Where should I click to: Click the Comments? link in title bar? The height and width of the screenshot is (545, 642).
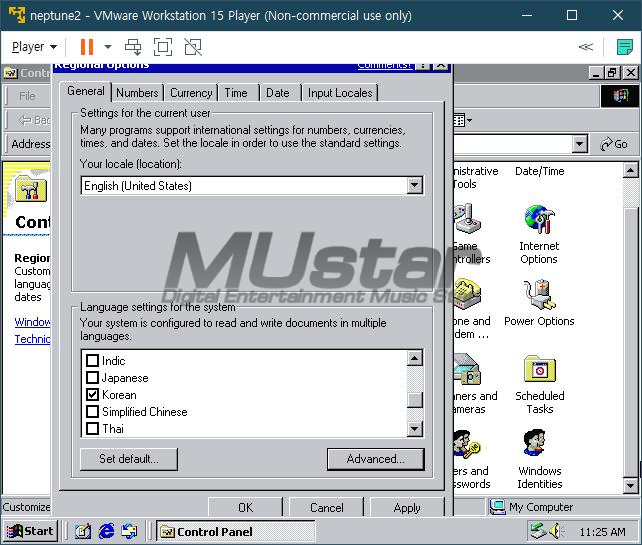pyautogui.click(x=384, y=66)
